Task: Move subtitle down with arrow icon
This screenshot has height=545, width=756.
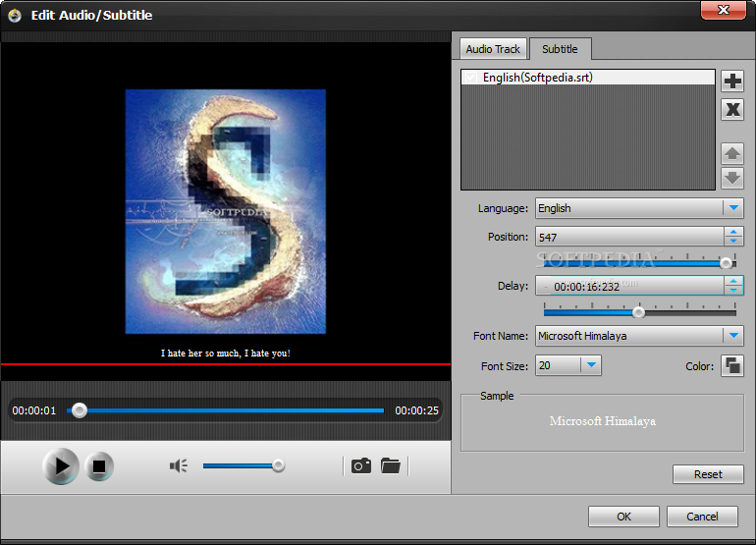Action: (732, 178)
